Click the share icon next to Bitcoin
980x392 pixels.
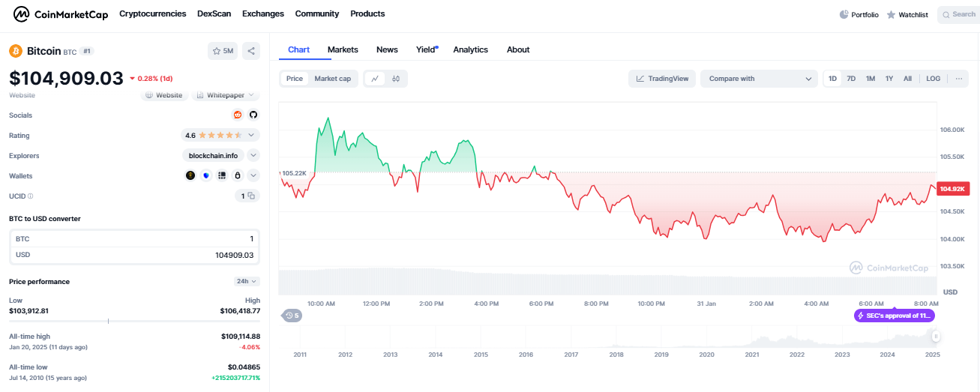251,51
